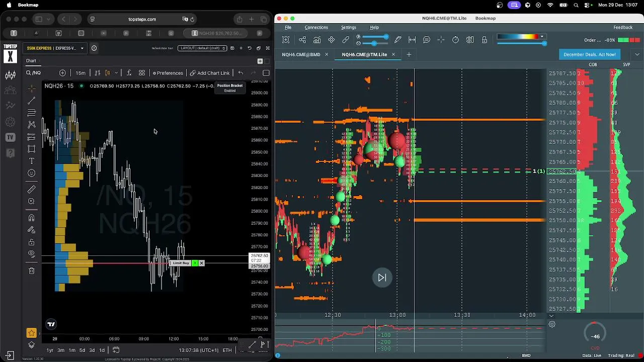Open the 13:07:38 (UTC+1) timezone menu
The image size is (644, 362).
199,350
